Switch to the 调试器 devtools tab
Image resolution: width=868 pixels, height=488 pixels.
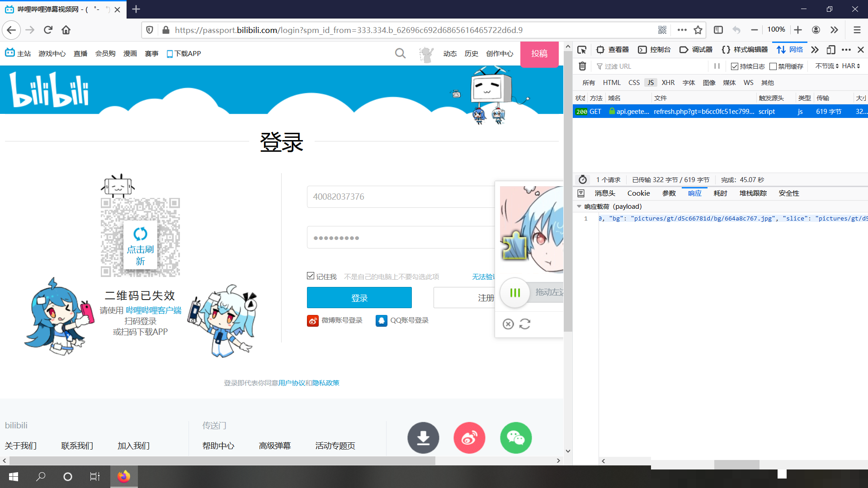(x=696, y=50)
